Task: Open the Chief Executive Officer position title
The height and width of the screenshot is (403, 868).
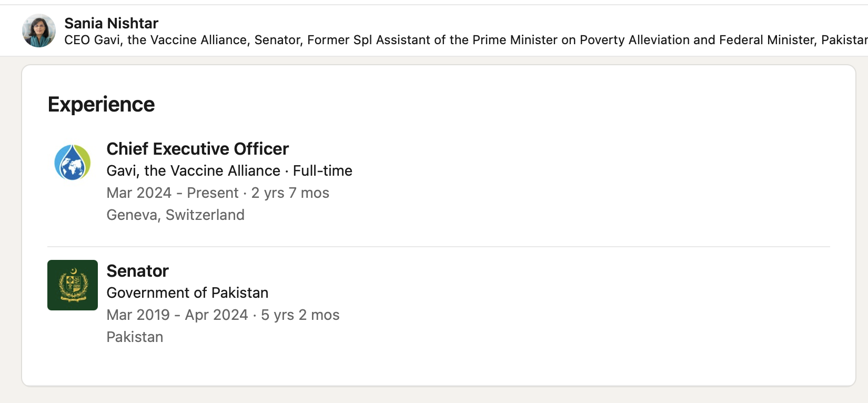Action: point(198,149)
